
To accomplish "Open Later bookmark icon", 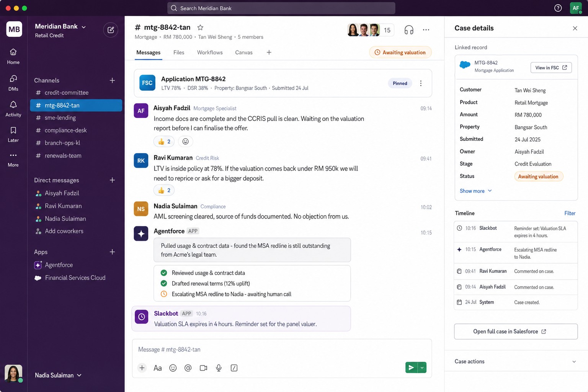I will coord(13,134).
